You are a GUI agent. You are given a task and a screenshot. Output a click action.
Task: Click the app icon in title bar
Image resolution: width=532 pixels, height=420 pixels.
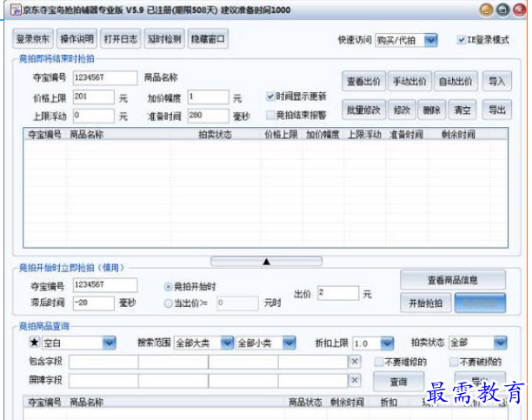16,10
